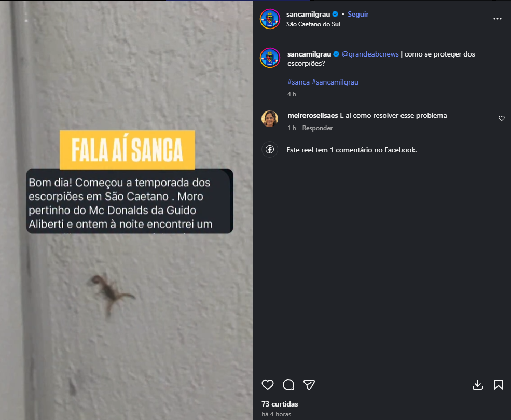Open the #sanca hashtag

(298, 82)
